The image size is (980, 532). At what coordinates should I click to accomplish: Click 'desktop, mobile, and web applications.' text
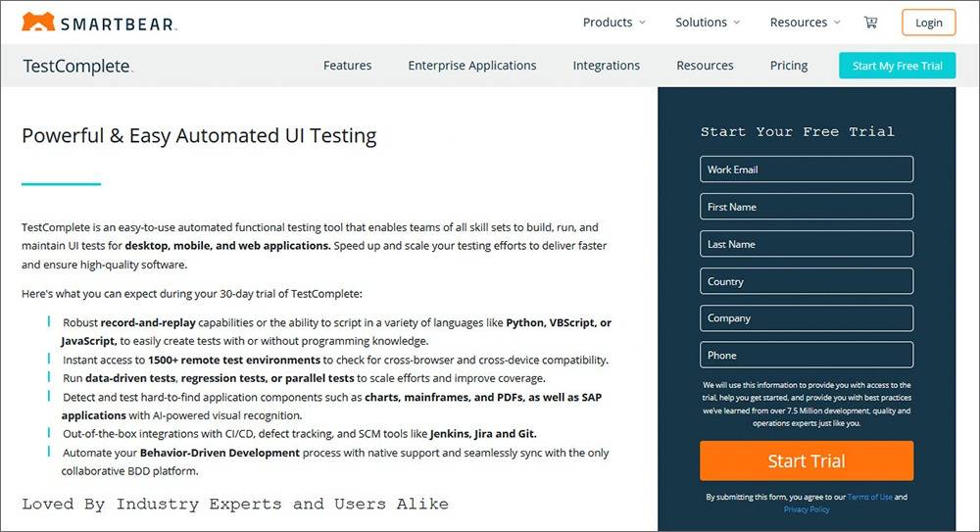point(227,246)
